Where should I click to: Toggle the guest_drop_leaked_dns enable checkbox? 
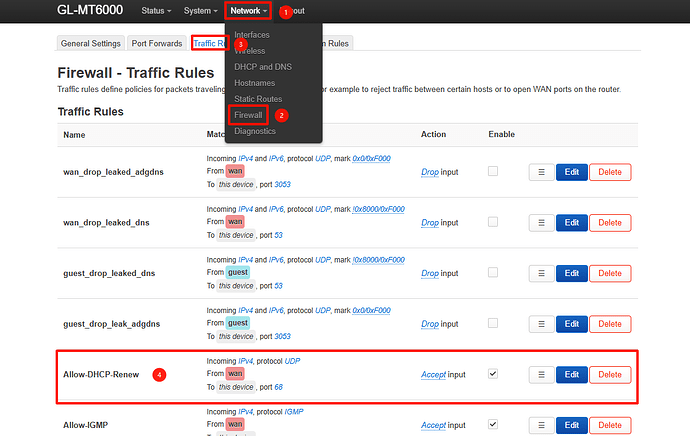point(493,272)
